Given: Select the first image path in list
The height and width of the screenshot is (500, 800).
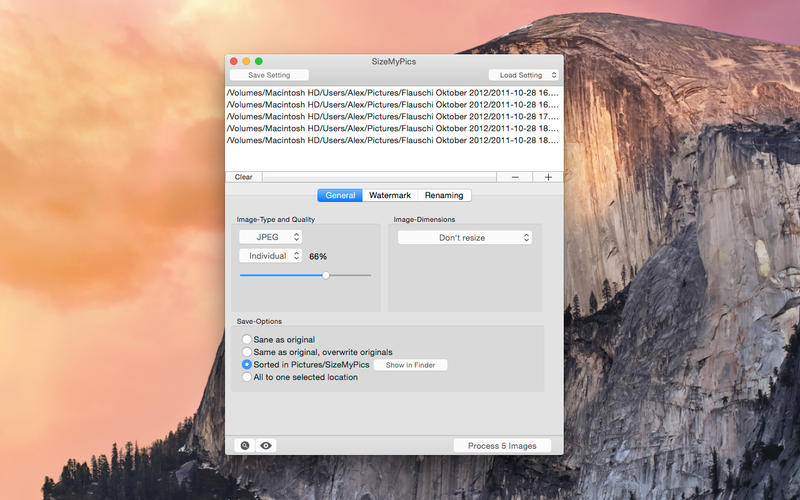Looking at the screenshot, I should pos(393,92).
